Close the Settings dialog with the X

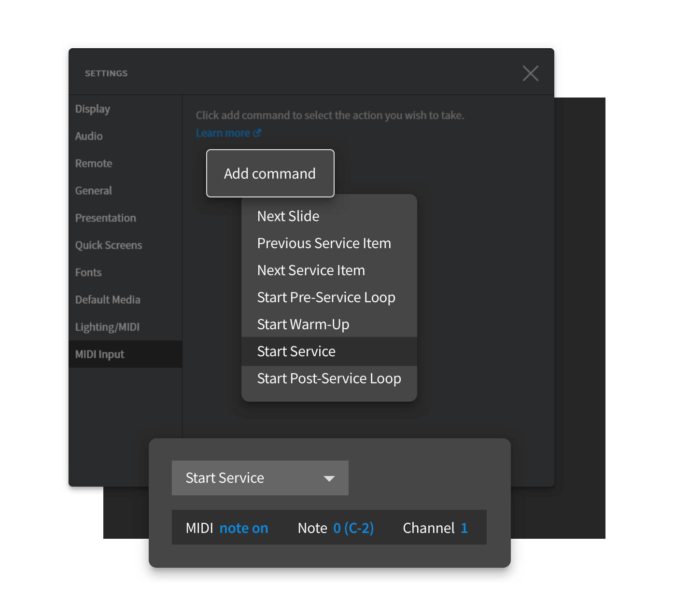(x=530, y=73)
